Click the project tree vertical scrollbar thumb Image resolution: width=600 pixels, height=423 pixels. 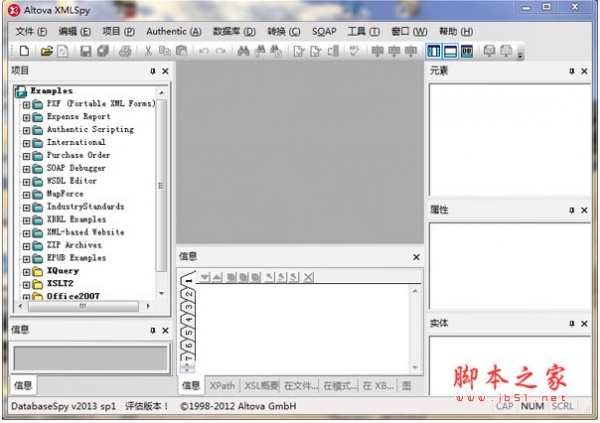tap(161, 186)
